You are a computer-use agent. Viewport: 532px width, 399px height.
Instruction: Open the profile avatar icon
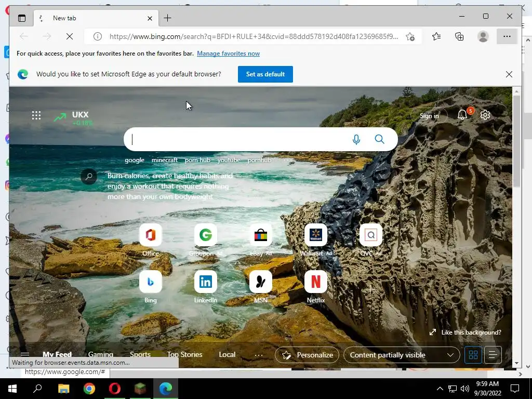point(483,36)
